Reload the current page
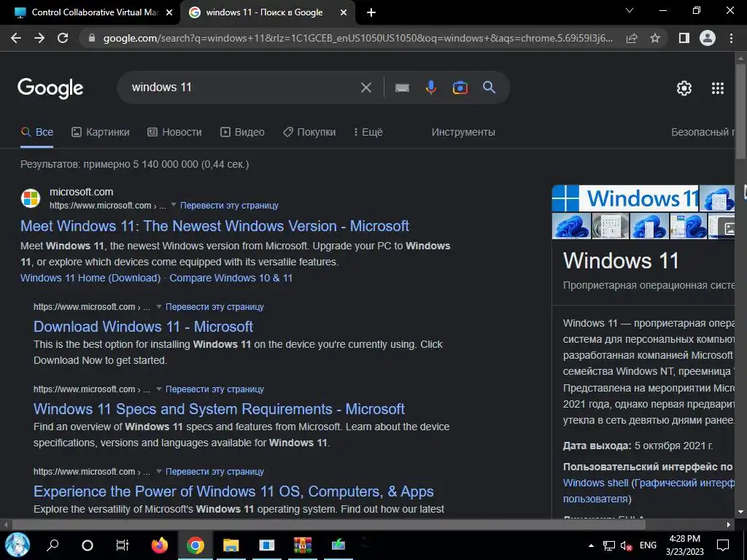The height and width of the screenshot is (560, 747). click(63, 38)
